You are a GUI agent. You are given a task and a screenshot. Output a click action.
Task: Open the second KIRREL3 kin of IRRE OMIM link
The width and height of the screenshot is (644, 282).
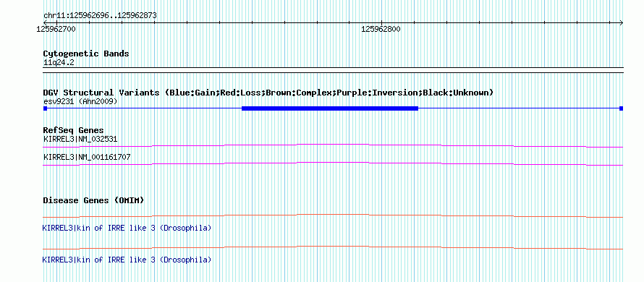[x=127, y=260]
